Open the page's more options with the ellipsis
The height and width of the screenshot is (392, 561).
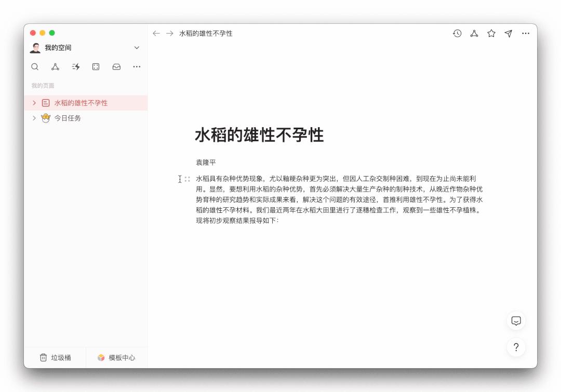pos(525,33)
